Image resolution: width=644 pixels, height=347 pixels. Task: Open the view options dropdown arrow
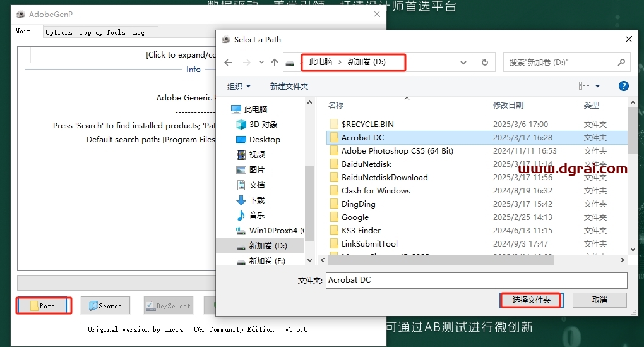597,86
